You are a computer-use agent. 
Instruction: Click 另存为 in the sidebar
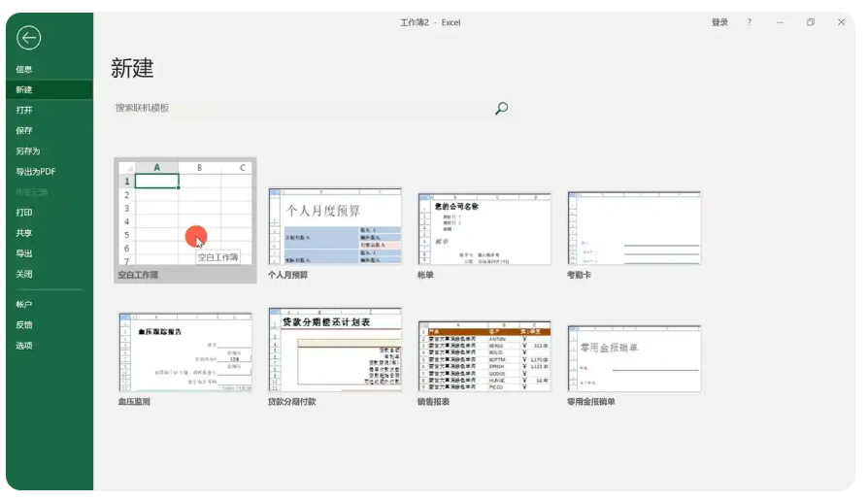point(28,151)
